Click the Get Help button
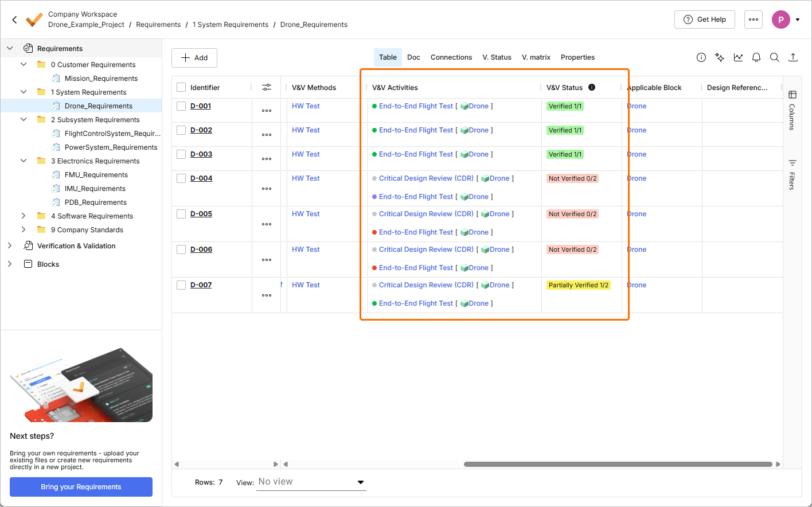The image size is (812, 507). tap(705, 19)
